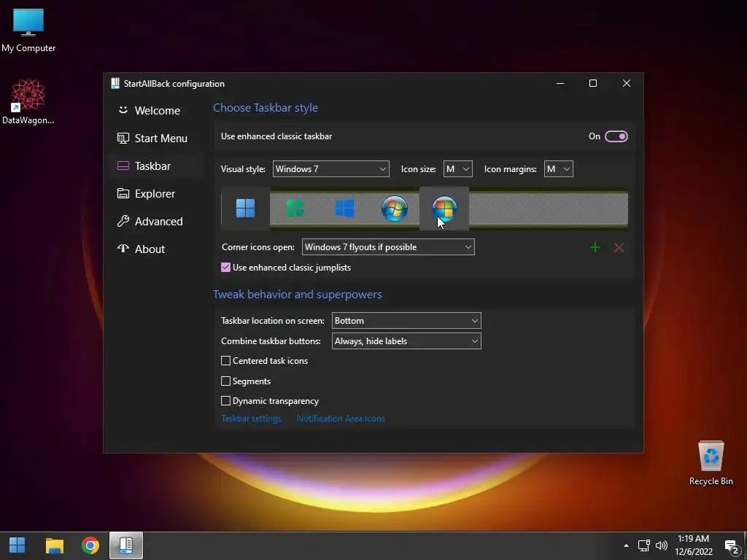Select the Windows 11 start orb style

click(x=245, y=208)
